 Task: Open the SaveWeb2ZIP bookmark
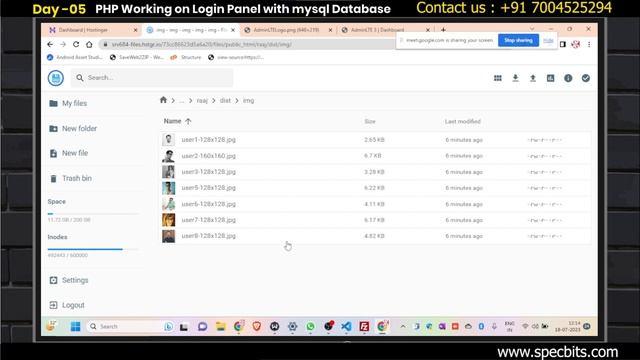pyautogui.click(x=137, y=58)
